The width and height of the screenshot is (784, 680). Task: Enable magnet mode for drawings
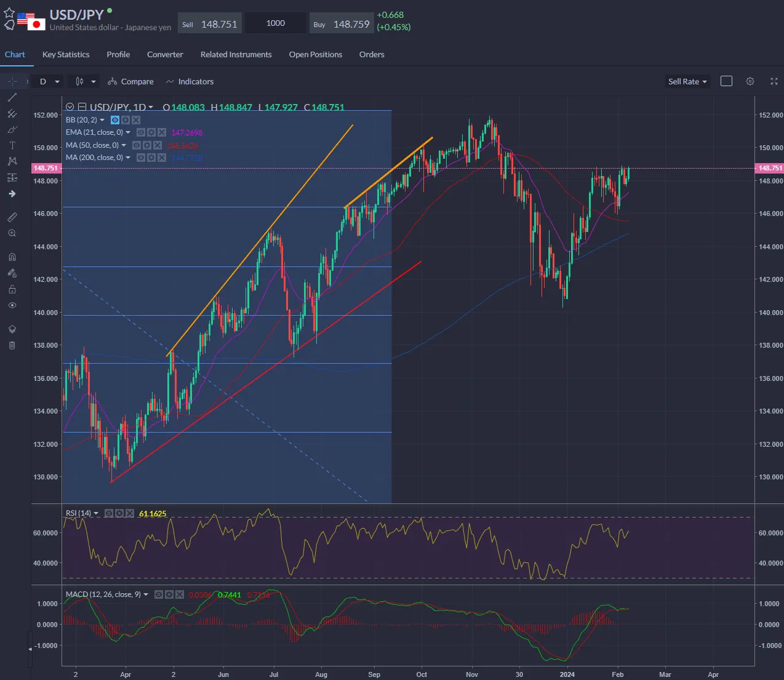(x=12, y=257)
